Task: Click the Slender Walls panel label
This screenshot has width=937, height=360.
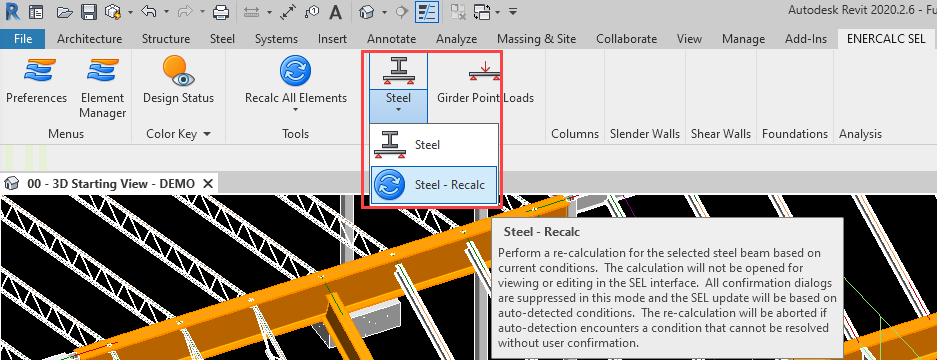Action: pyautogui.click(x=645, y=134)
